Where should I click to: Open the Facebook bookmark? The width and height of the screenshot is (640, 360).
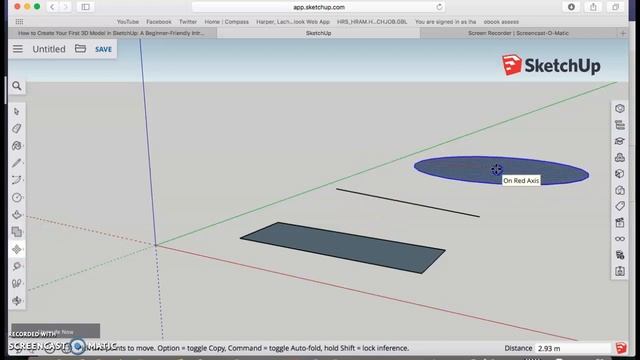pos(159,22)
